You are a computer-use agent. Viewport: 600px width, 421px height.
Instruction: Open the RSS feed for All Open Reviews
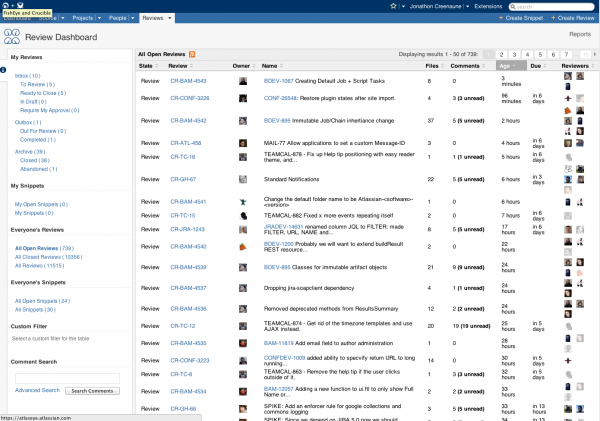[x=192, y=54]
